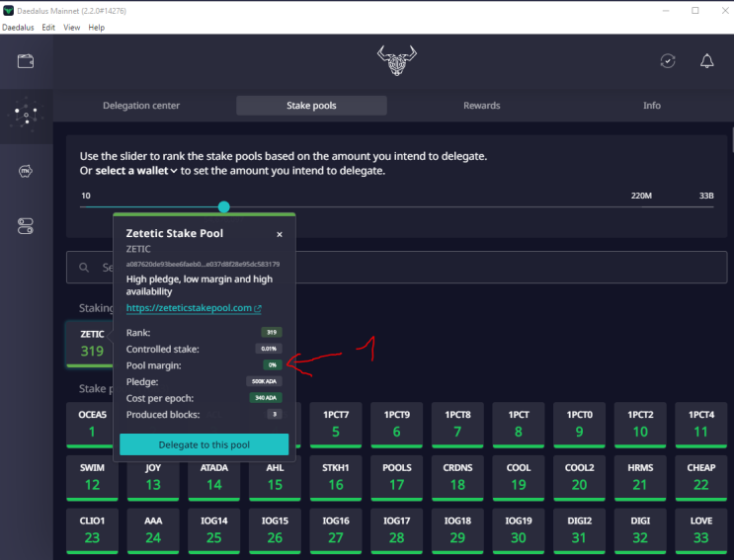Viewport: 734px width, 560px height.
Task: Open the Info tab
Action: (x=652, y=106)
